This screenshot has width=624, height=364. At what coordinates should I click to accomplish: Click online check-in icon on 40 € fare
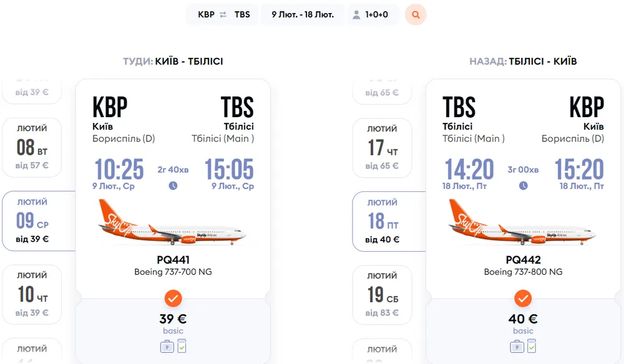coord(532,346)
